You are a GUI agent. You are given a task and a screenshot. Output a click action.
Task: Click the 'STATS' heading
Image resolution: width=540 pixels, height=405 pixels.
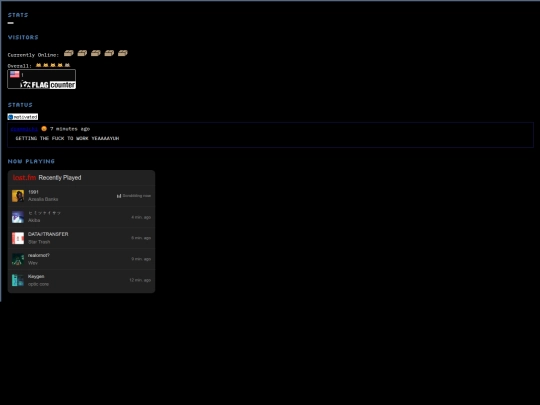point(18,15)
